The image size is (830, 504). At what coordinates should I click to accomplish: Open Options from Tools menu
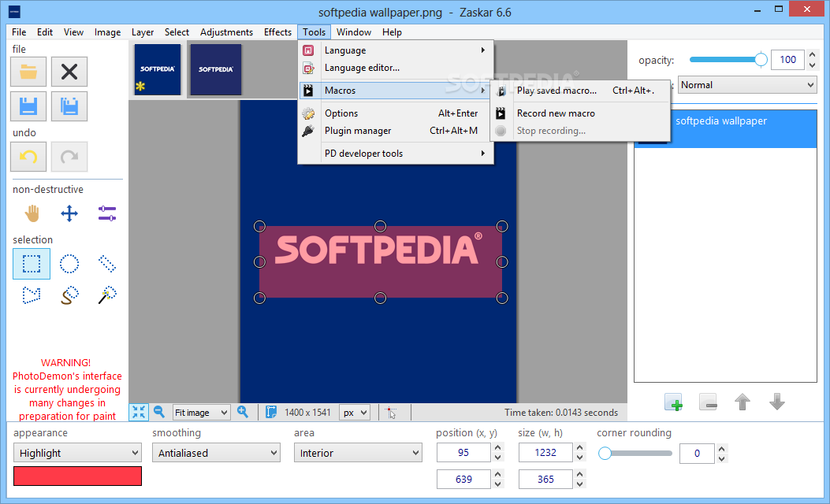pyautogui.click(x=396, y=113)
